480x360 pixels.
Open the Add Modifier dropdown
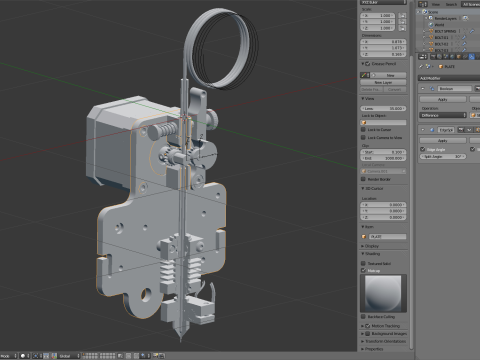click(x=449, y=78)
